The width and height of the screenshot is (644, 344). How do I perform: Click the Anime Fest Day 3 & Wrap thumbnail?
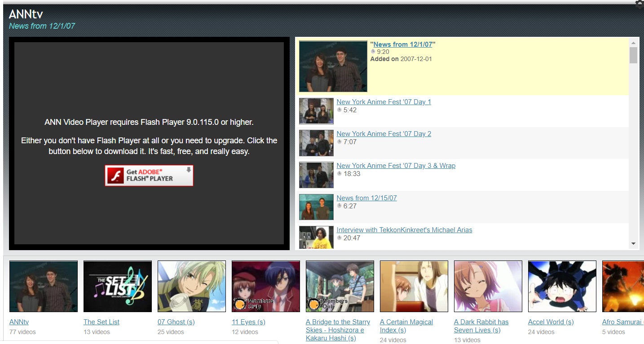317,175
